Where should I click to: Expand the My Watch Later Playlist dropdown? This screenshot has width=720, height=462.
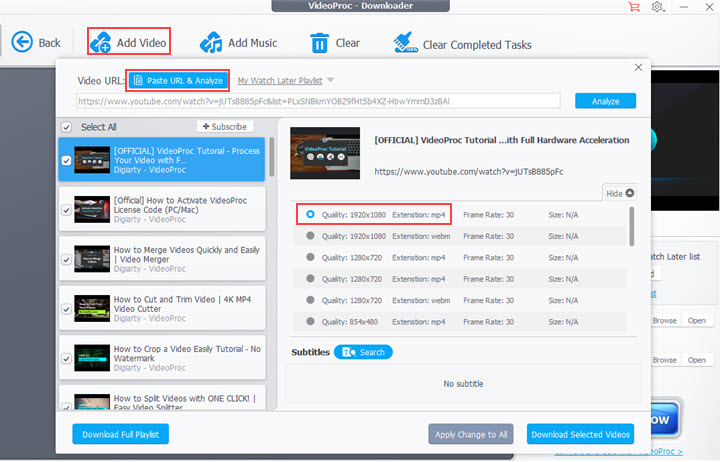[x=331, y=80]
